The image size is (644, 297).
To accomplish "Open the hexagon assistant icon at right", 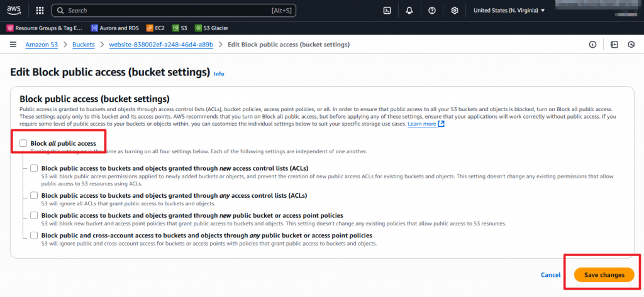I will (631, 45).
